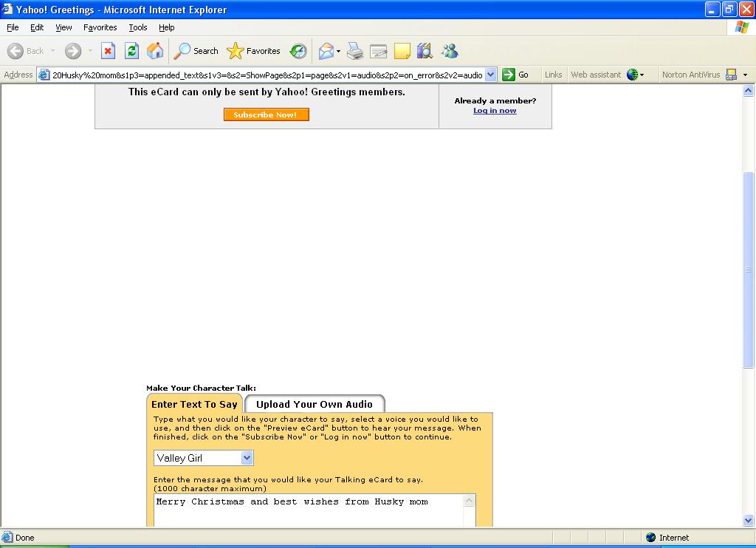756x548 pixels.
Task: Switch to the Enter Text To Say tab
Action: pyautogui.click(x=194, y=404)
